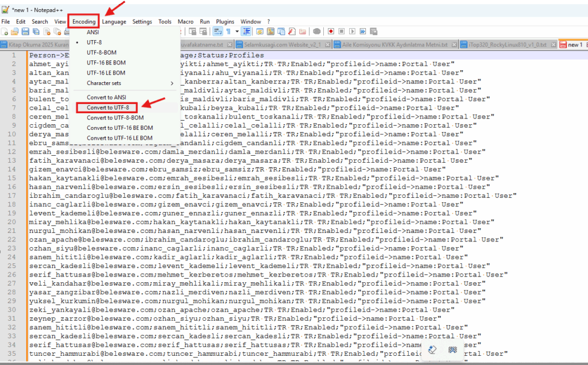The image size is (588, 365).
Task: Toggle the Show all characters pilcrow icon
Action: pyautogui.click(x=229, y=31)
